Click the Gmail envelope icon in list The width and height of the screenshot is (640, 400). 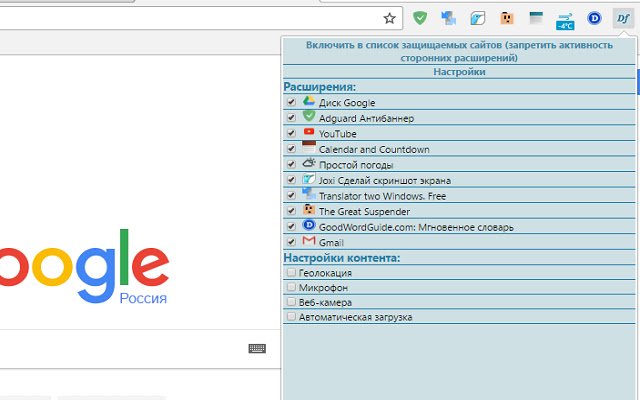(x=309, y=241)
